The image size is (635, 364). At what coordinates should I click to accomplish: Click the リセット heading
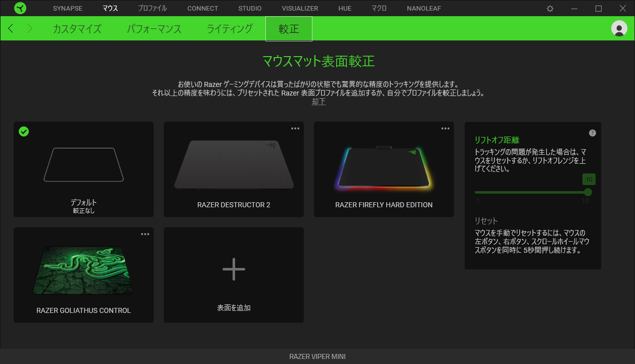pyautogui.click(x=486, y=221)
